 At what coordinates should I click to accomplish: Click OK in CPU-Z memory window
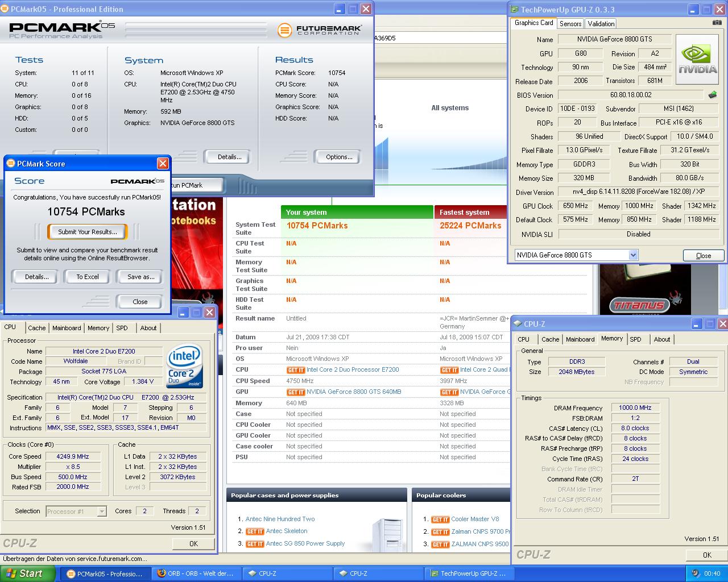click(707, 555)
